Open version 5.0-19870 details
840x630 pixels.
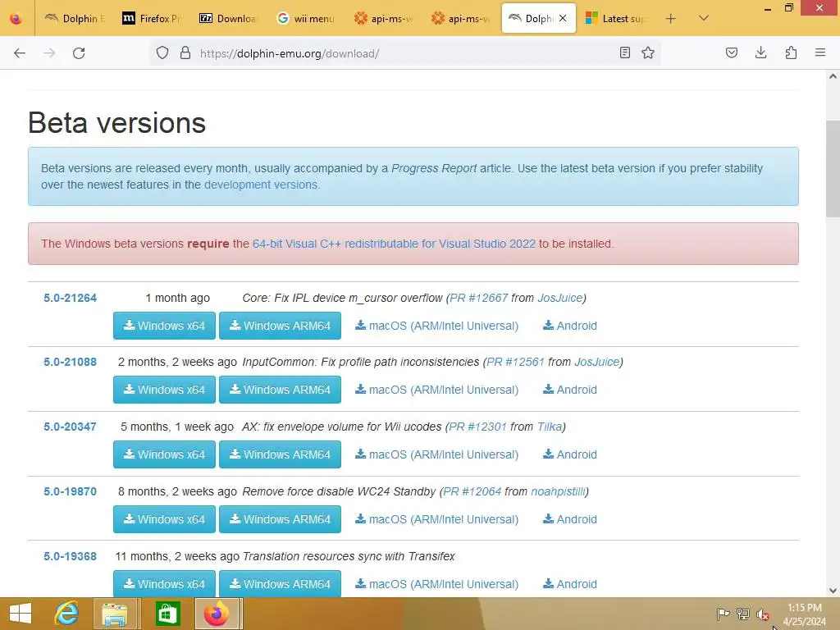click(x=71, y=492)
